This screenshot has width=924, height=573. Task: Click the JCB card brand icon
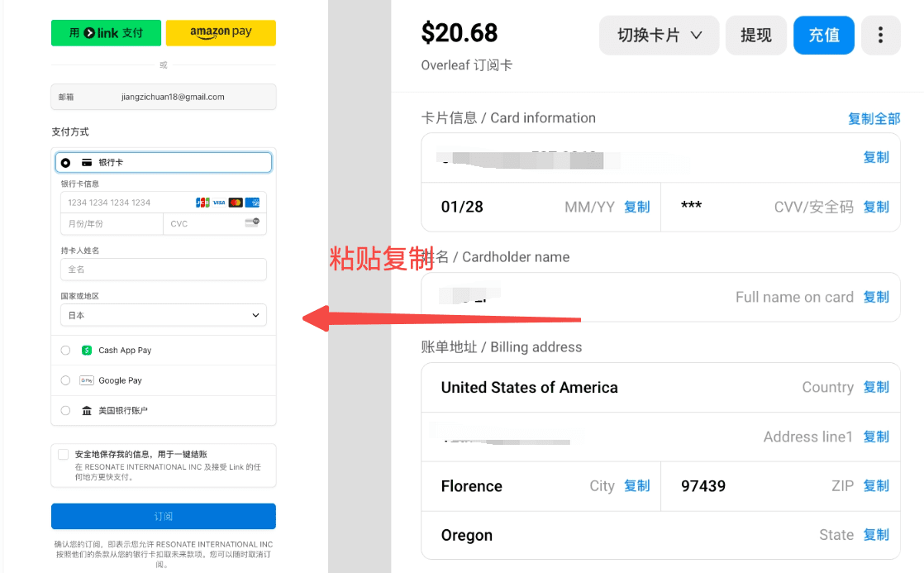coord(202,203)
